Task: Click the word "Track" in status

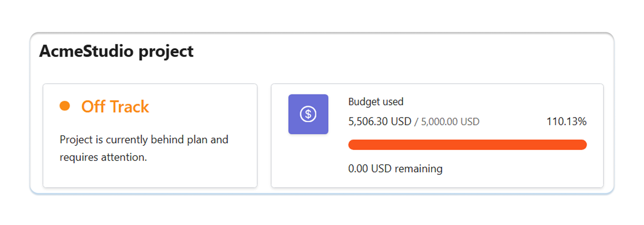Action: coord(130,106)
